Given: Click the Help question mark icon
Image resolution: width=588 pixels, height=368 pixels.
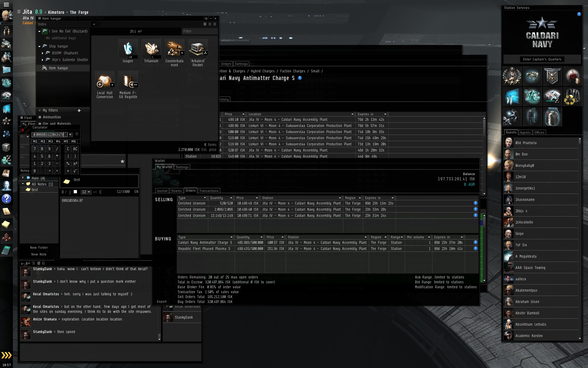Looking at the screenshot, I should coord(6,199).
